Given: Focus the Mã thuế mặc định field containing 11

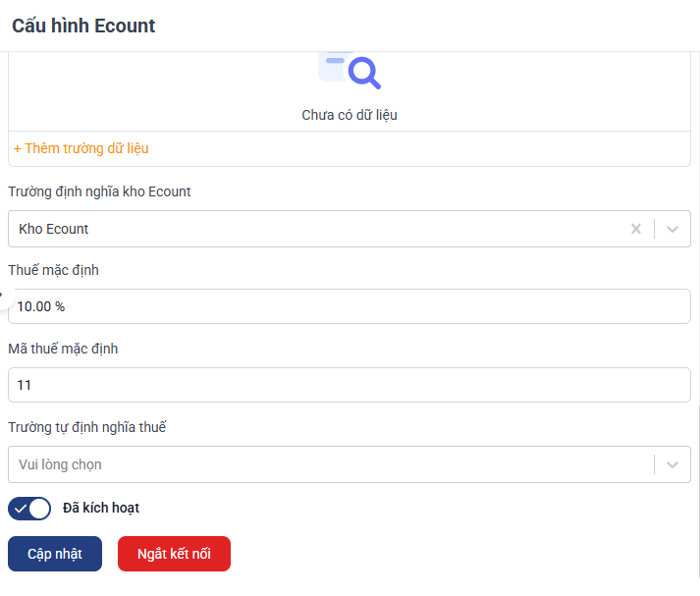Looking at the screenshot, I should [349, 385].
